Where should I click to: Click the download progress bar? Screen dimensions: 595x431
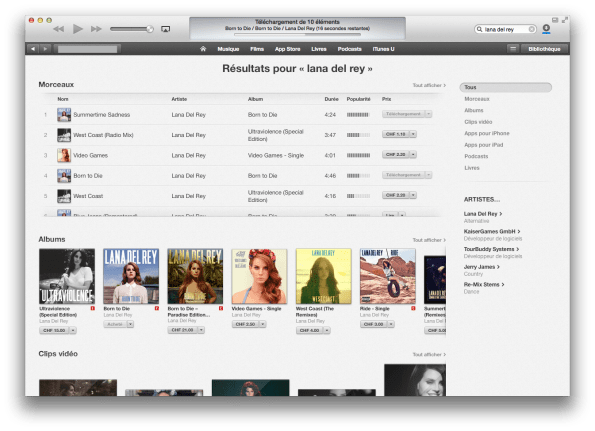click(298, 34)
